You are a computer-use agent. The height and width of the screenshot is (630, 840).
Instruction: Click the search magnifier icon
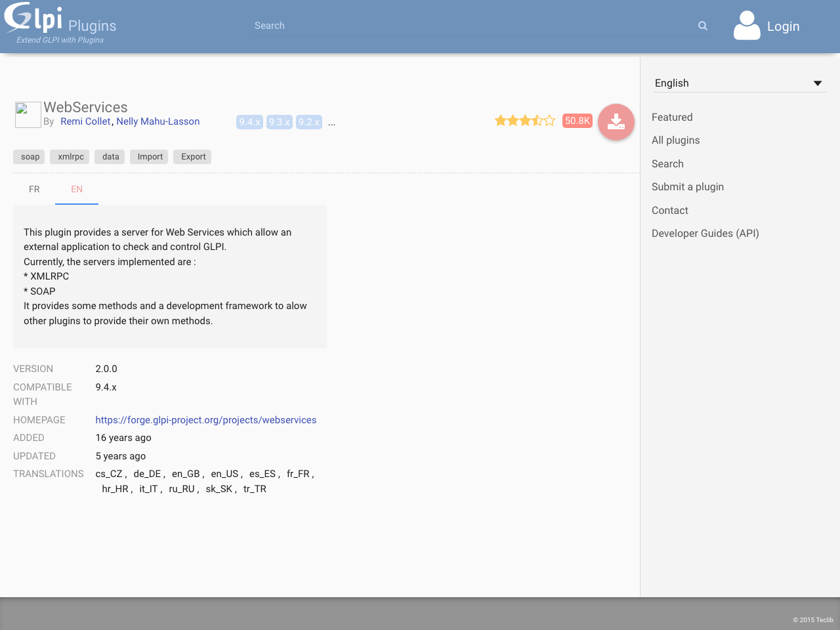point(702,26)
